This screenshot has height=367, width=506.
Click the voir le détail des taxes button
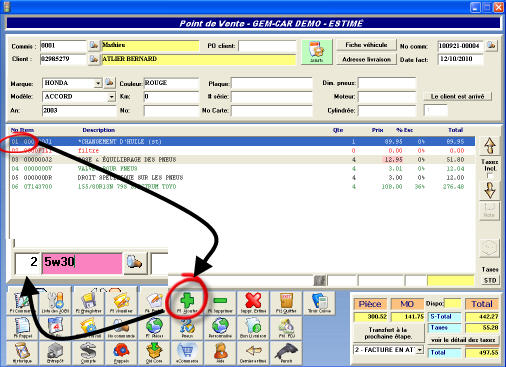coord(463,340)
